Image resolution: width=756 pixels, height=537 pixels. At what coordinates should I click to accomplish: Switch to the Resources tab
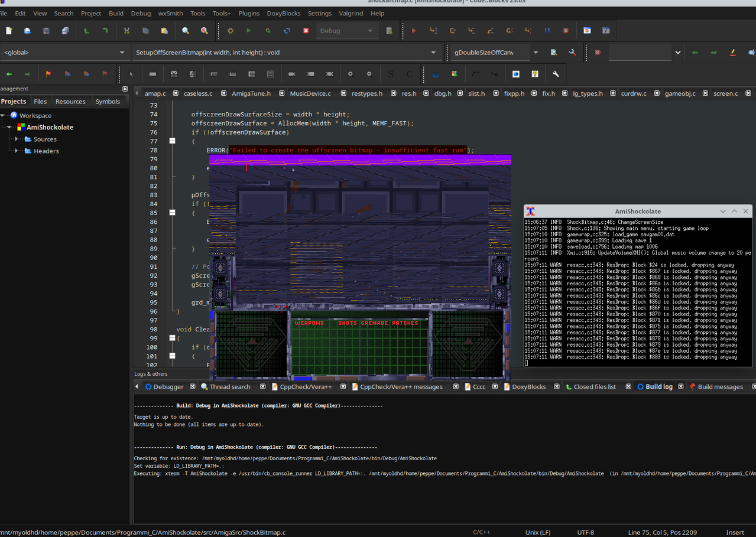tap(70, 102)
